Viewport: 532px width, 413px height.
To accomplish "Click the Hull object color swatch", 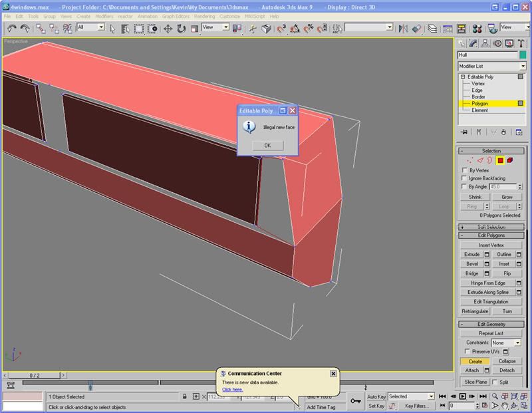I will (523, 55).
